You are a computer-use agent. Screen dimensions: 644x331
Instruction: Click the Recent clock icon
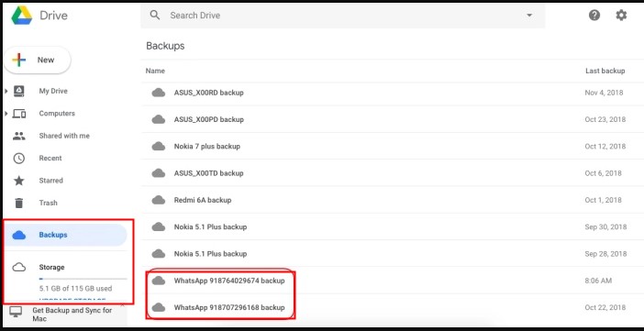(19, 158)
